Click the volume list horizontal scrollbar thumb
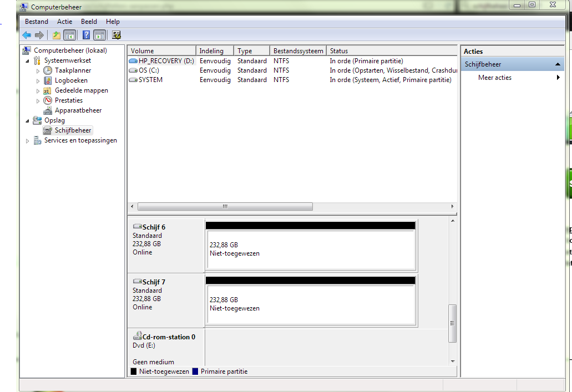This screenshot has width=572, height=392. (225, 206)
